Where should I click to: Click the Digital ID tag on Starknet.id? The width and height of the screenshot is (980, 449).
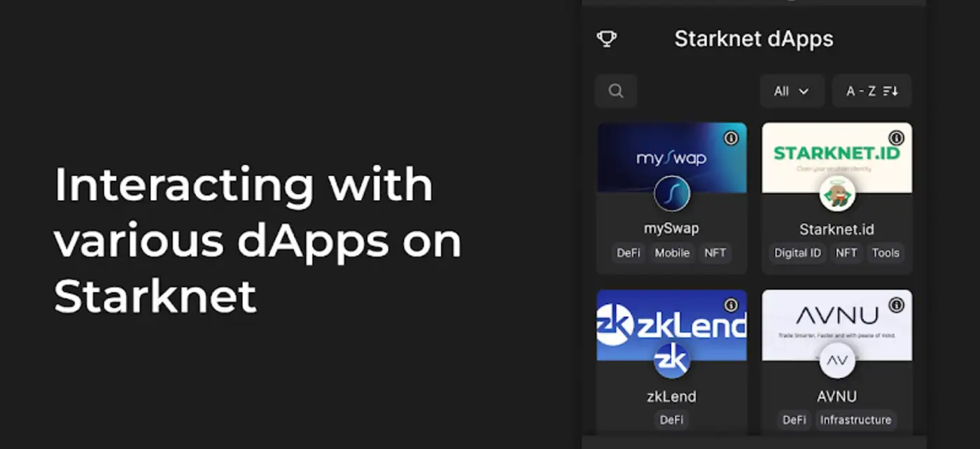[x=797, y=253]
